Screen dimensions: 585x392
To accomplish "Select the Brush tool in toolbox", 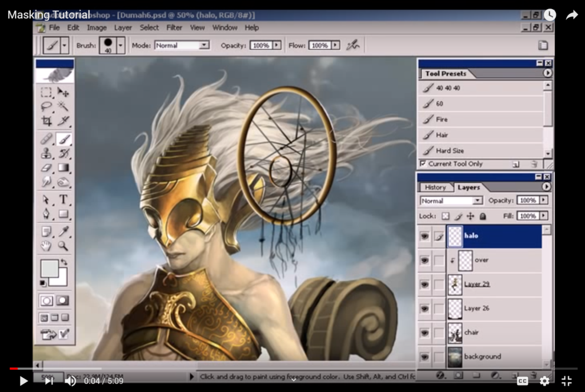I will 63,139.
